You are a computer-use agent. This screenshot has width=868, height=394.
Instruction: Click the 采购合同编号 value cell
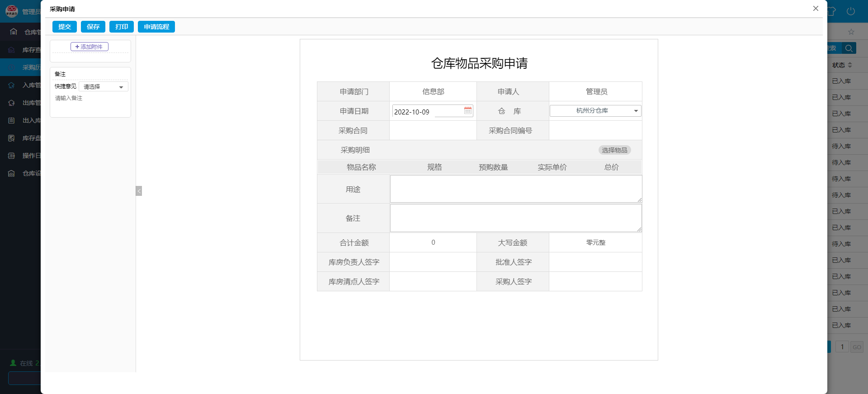point(595,131)
